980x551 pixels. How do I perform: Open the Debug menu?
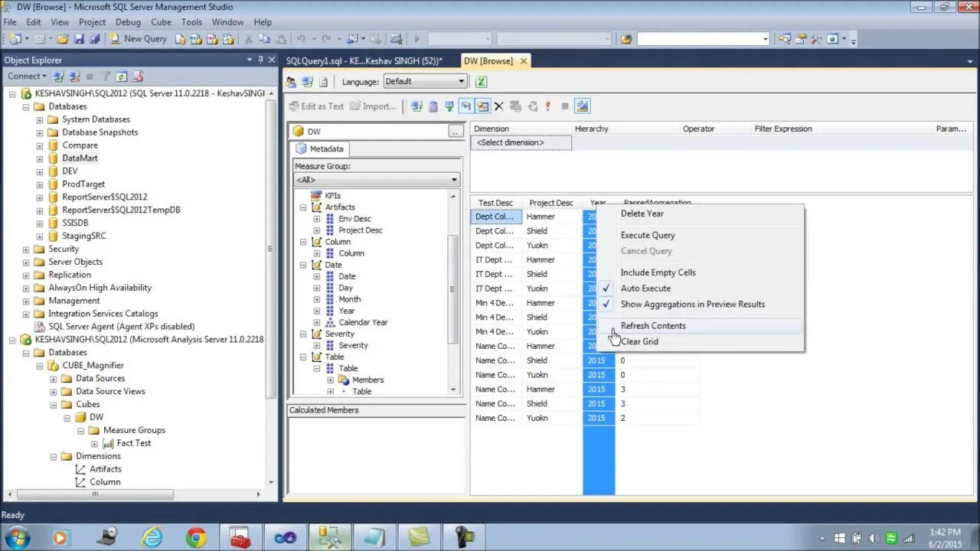point(128,22)
